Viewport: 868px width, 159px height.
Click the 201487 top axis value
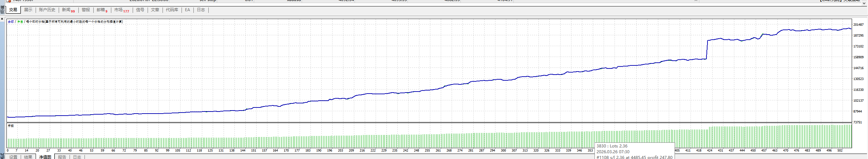[x=858, y=25]
